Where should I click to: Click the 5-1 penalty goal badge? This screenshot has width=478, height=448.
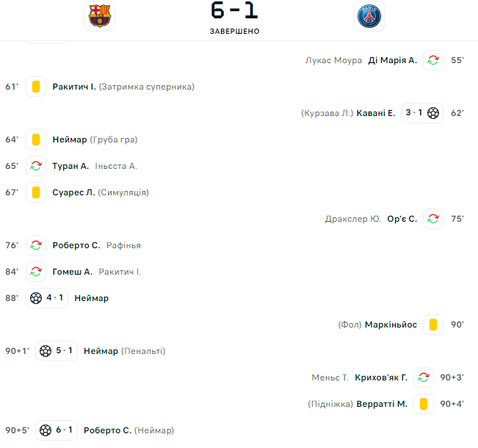57,351
